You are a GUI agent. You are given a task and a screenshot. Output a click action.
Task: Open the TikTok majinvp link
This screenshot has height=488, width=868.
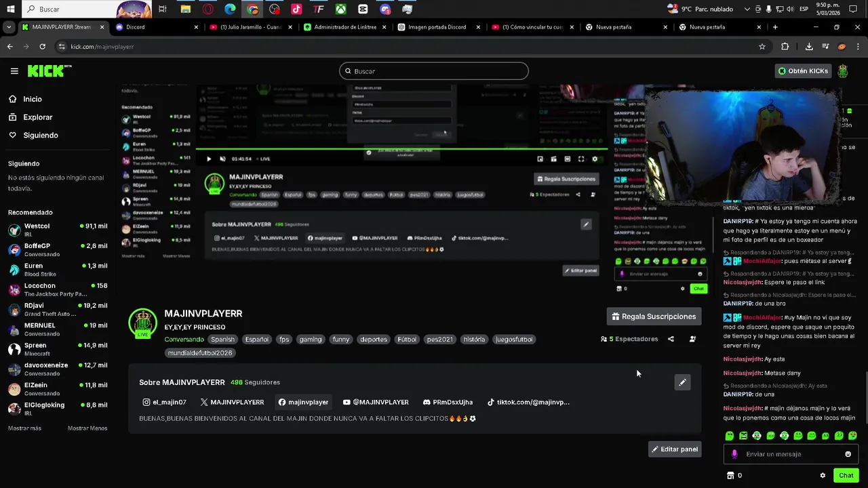(528, 402)
